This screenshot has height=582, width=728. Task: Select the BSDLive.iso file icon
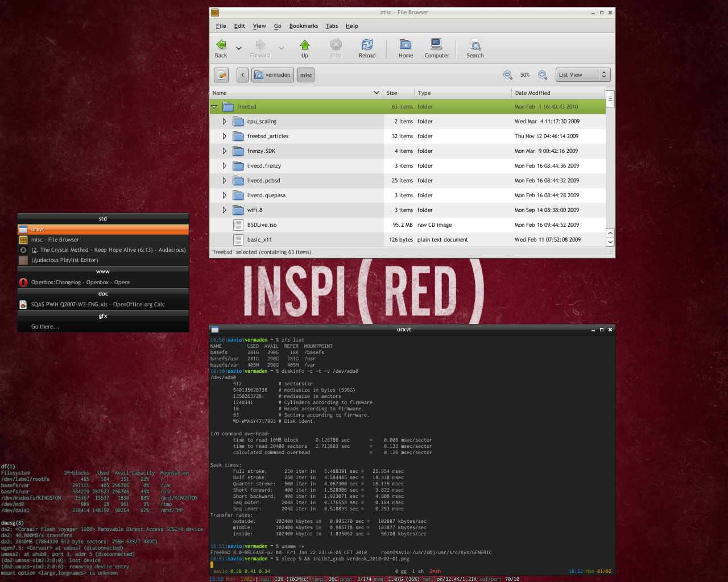click(x=238, y=225)
